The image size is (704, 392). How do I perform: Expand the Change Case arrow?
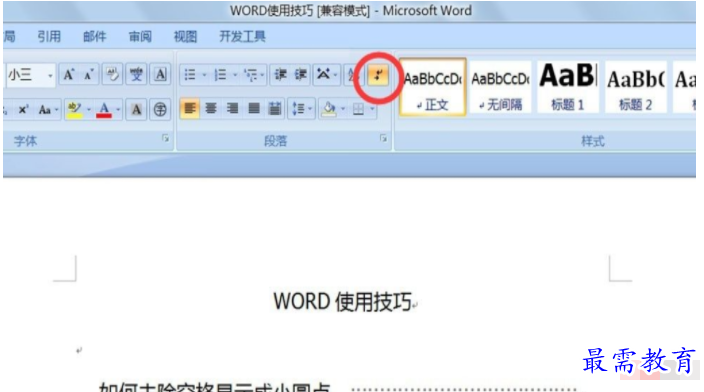(57, 109)
